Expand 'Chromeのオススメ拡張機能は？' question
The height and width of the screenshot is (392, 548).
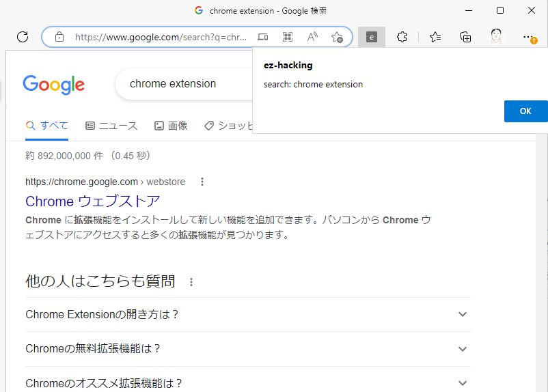pyautogui.click(x=248, y=383)
